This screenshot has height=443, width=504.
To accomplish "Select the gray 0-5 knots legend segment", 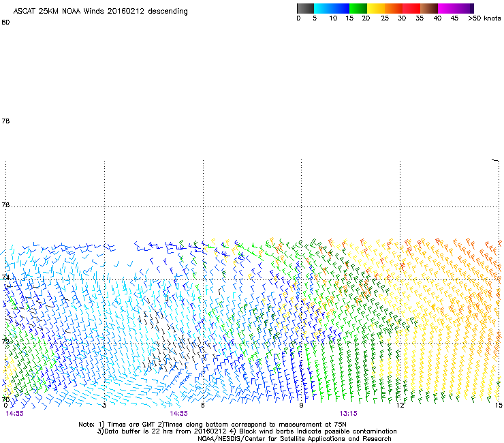I will pyautogui.click(x=305, y=8).
